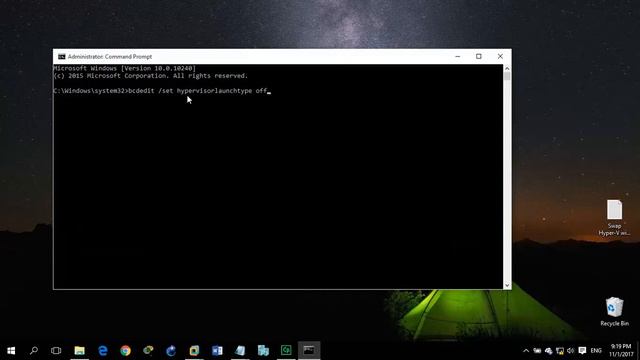Click the battery tray icon
This screenshot has height=360, width=640.
(537, 351)
